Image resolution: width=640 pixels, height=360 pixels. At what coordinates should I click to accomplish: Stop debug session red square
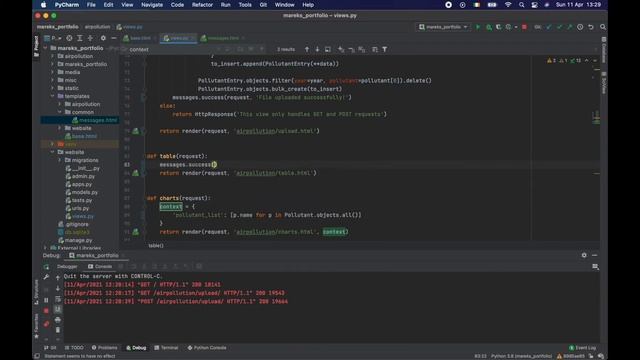coord(46,311)
